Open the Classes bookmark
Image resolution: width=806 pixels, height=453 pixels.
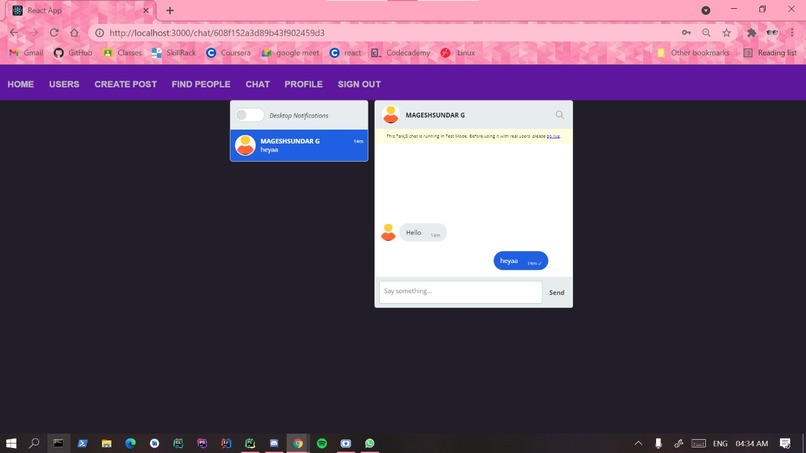click(x=122, y=53)
